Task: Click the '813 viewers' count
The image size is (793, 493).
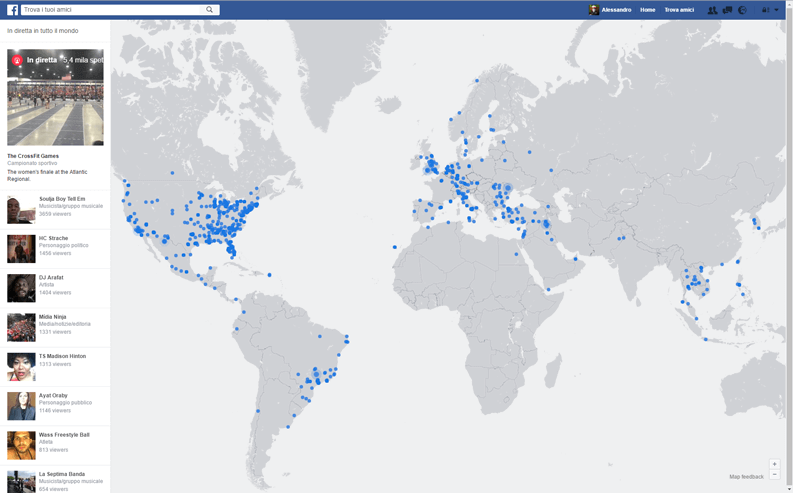Action: click(x=54, y=450)
